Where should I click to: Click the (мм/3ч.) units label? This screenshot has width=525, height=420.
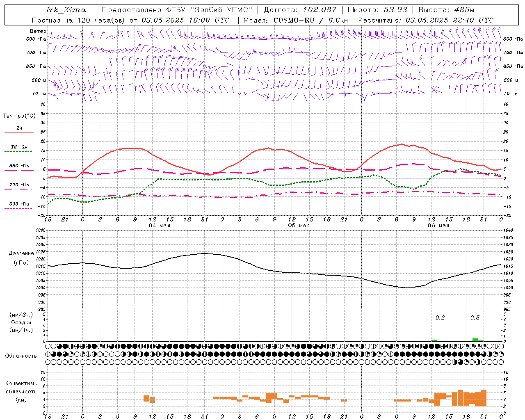tap(21, 315)
